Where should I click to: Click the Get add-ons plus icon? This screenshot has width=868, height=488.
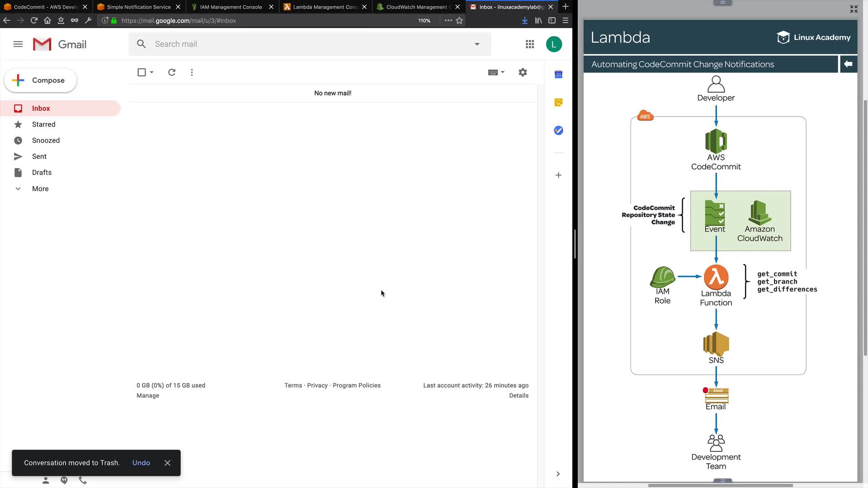pyautogui.click(x=558, y=175)
